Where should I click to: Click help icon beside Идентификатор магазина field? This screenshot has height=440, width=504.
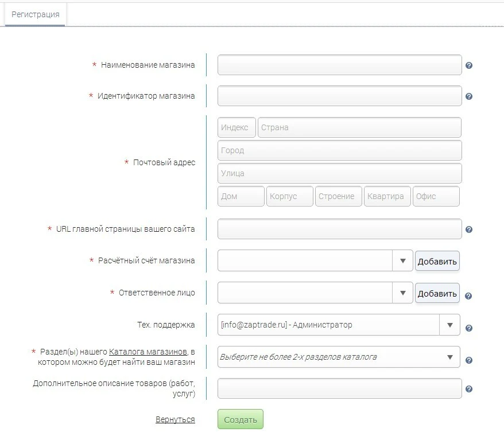468,96
